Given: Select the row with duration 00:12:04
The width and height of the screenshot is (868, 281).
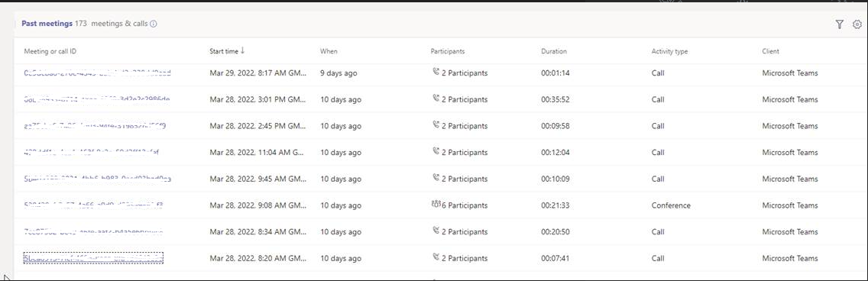Looking at the screenshot, I should [441, 152].
